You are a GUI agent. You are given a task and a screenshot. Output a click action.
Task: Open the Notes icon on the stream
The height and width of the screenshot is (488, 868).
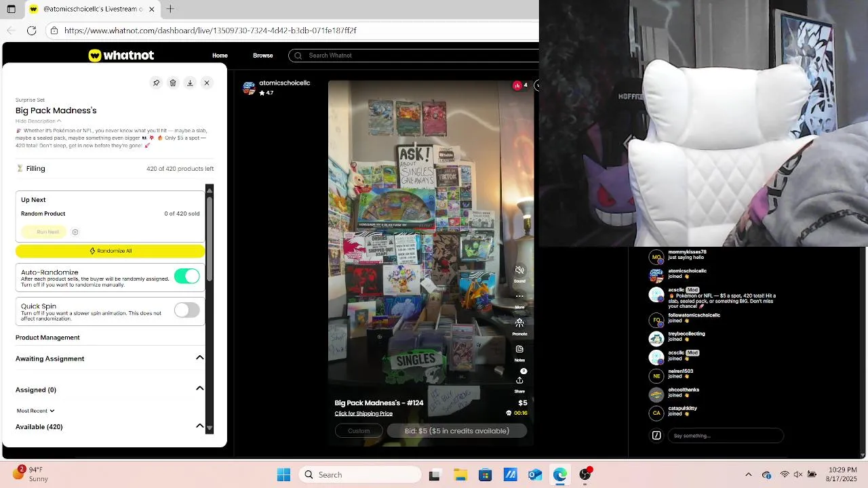coord(519,349)
